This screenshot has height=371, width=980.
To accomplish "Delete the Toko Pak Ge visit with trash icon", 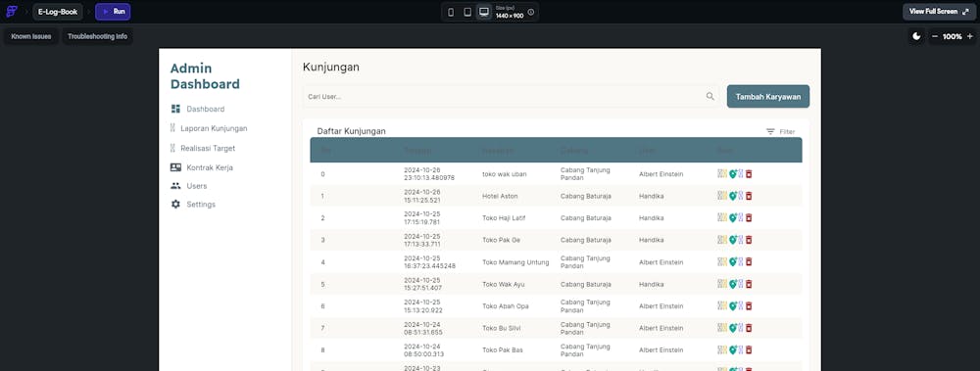I will click(749, 240).
